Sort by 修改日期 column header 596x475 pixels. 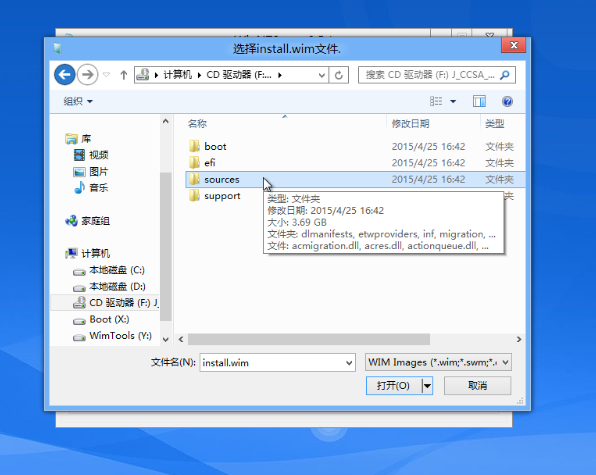click(411, 124)
